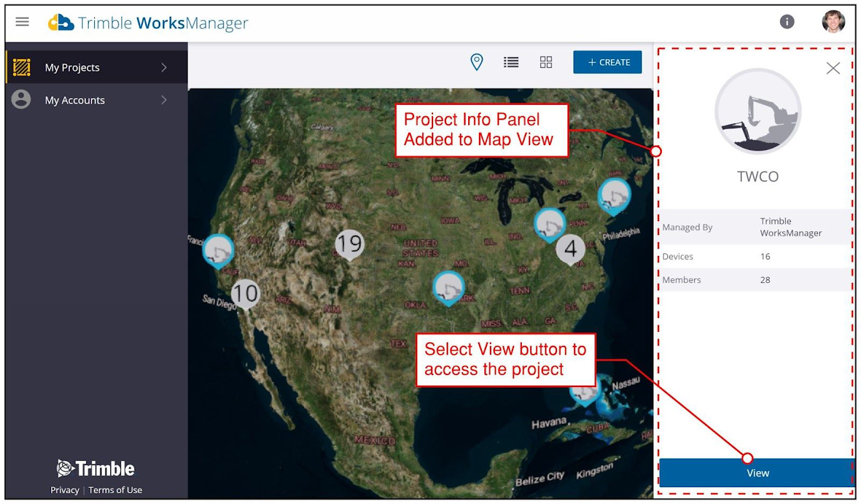Click the Devices value 16
Screen dimensions: 861x504
click(x=765, y=256)
